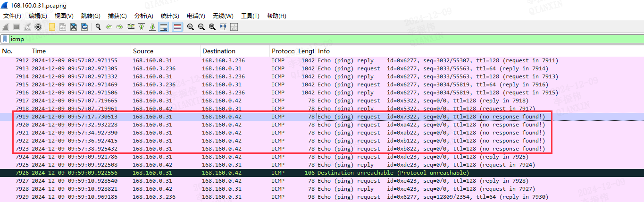Open the 无线(W) menu
This screenshot has height=202, width=644.
coord(223,16)
